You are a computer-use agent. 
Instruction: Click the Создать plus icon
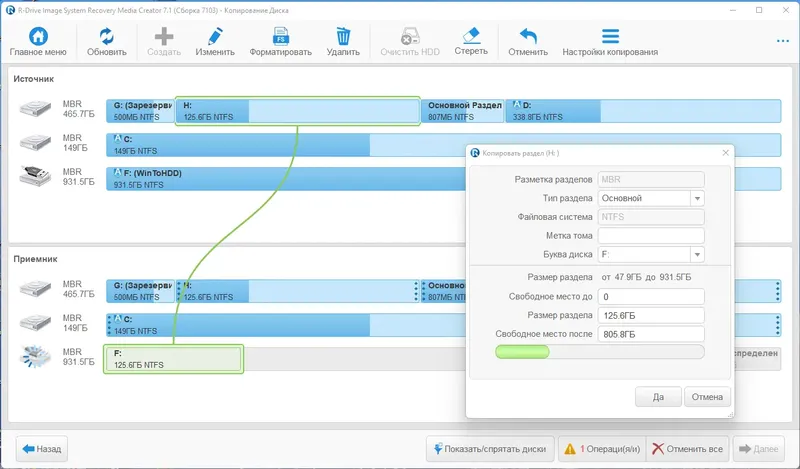(164, 36)
